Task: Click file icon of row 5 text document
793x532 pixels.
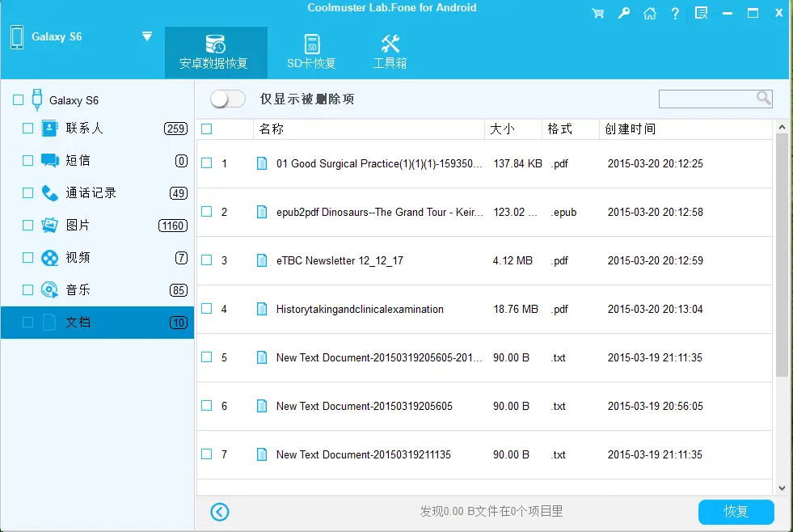Action: coord(262,357)
